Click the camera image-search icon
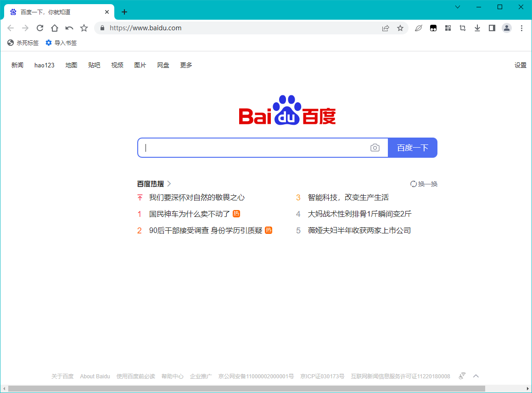Screen dimensions: 532x393 pos(375,148)
